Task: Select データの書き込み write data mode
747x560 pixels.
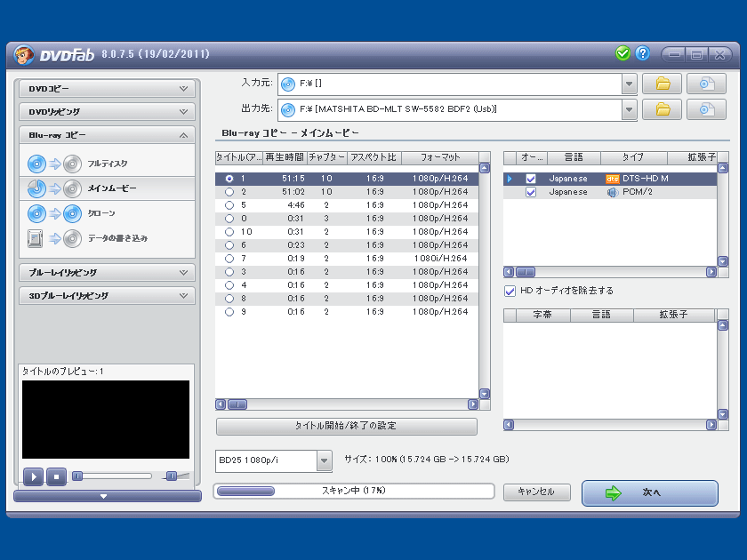Action: point(108,238)
